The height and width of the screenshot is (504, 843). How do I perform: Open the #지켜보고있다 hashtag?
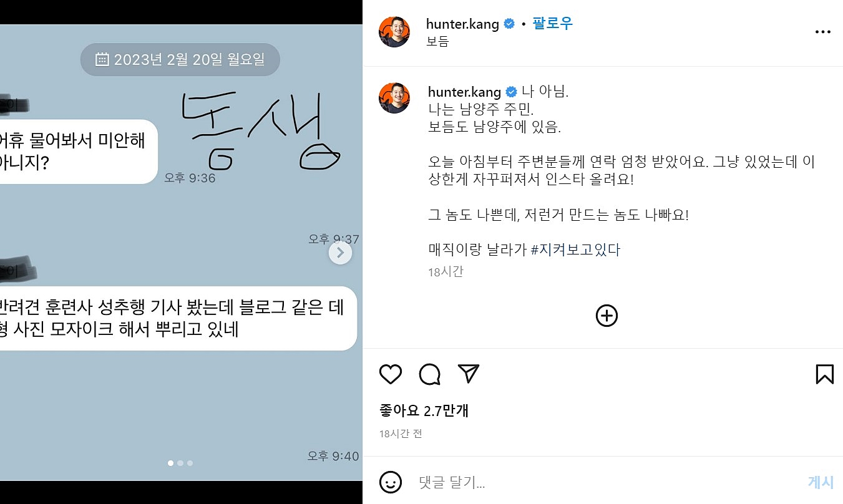point(575,250)
